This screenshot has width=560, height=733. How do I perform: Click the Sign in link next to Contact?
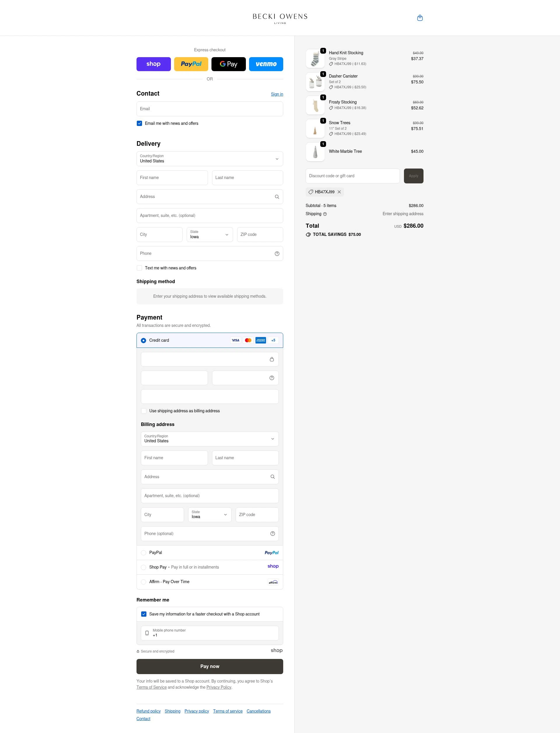(x=277, y=94)
